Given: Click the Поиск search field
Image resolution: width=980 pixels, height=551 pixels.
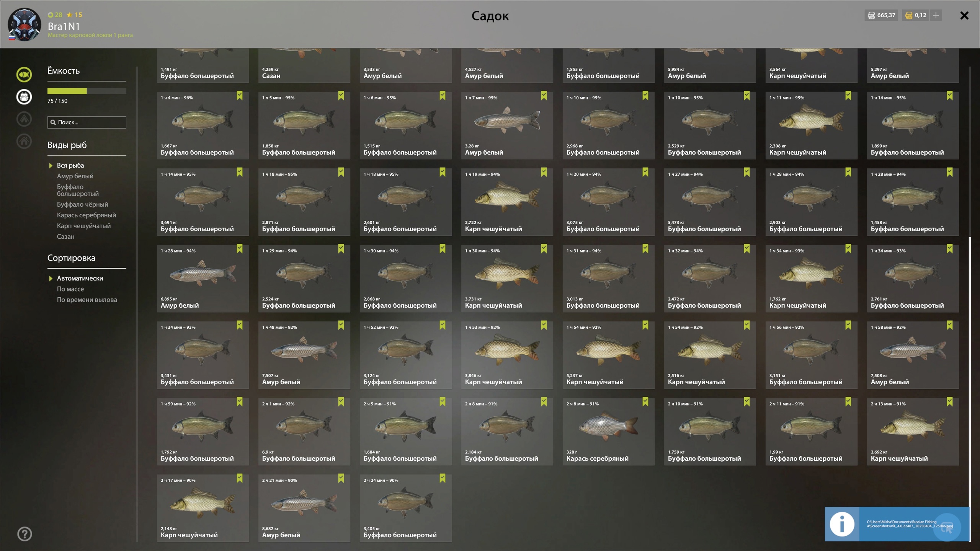Looking at the screenshot, I should 87,122.
